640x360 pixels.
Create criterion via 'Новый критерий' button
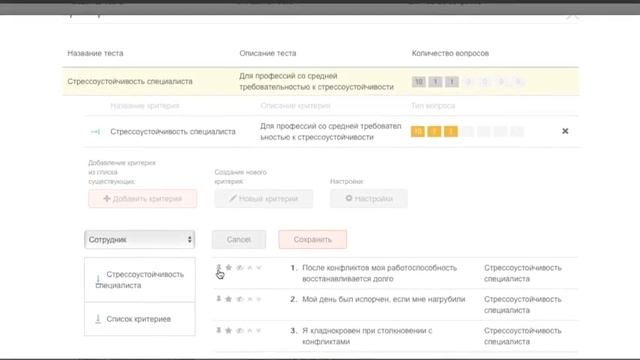264,198
